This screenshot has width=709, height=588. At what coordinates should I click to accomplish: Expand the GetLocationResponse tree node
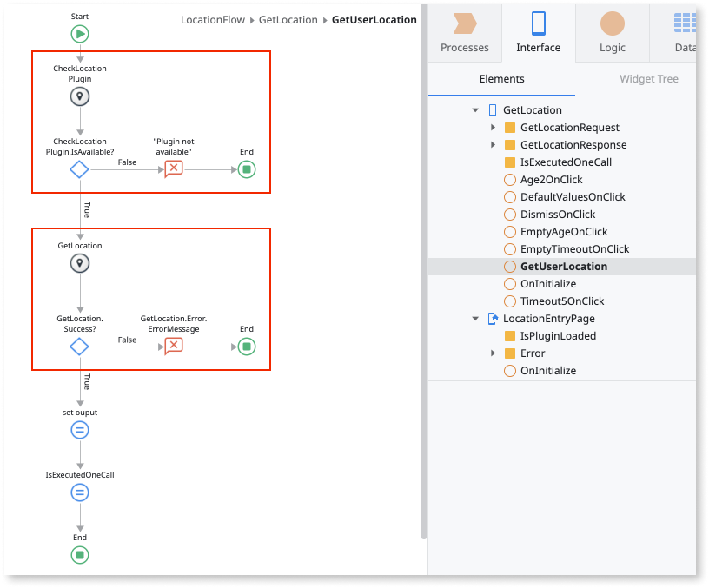point(494,145)
